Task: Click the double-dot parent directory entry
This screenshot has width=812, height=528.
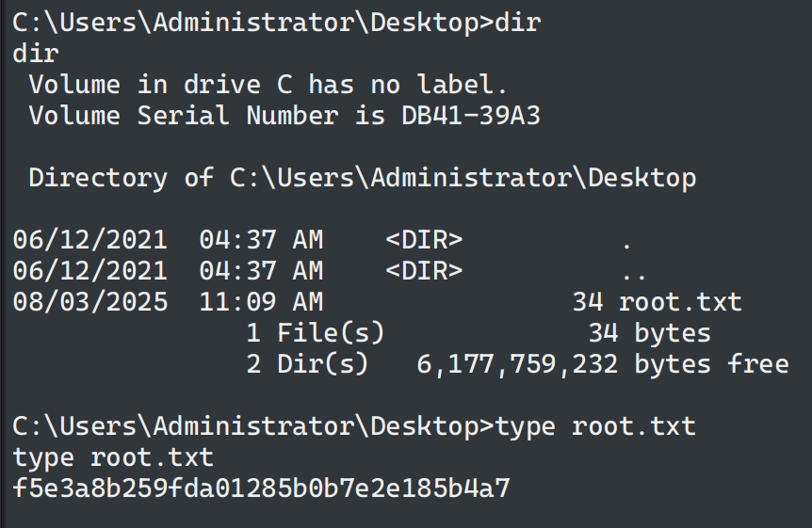Action: [633, 273]
